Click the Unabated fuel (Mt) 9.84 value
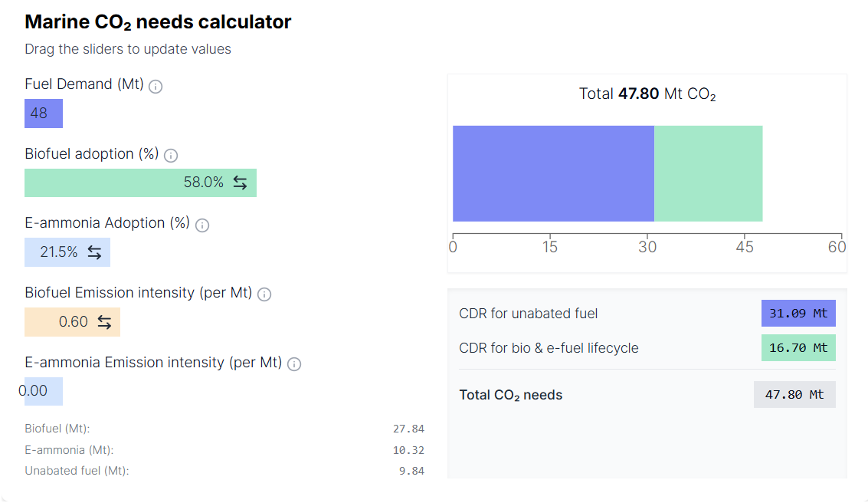The width and height of the screenshot is (868, 503). [x=412, y=471]
